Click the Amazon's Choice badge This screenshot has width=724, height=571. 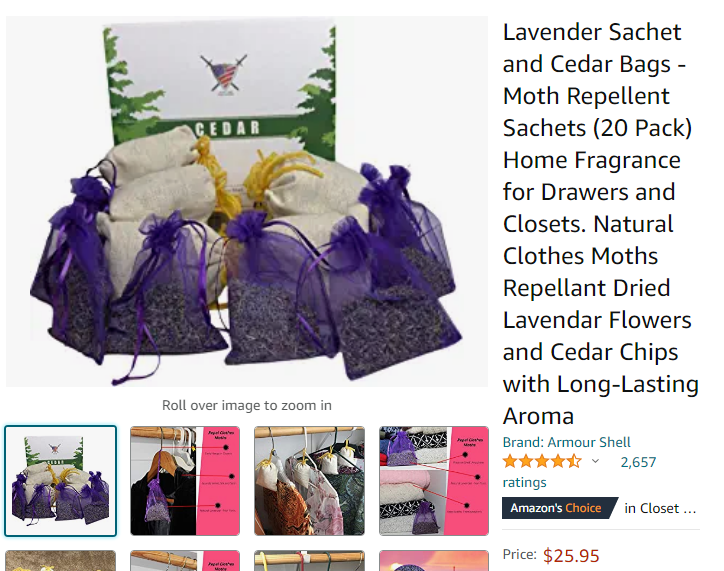pos(559,508)
